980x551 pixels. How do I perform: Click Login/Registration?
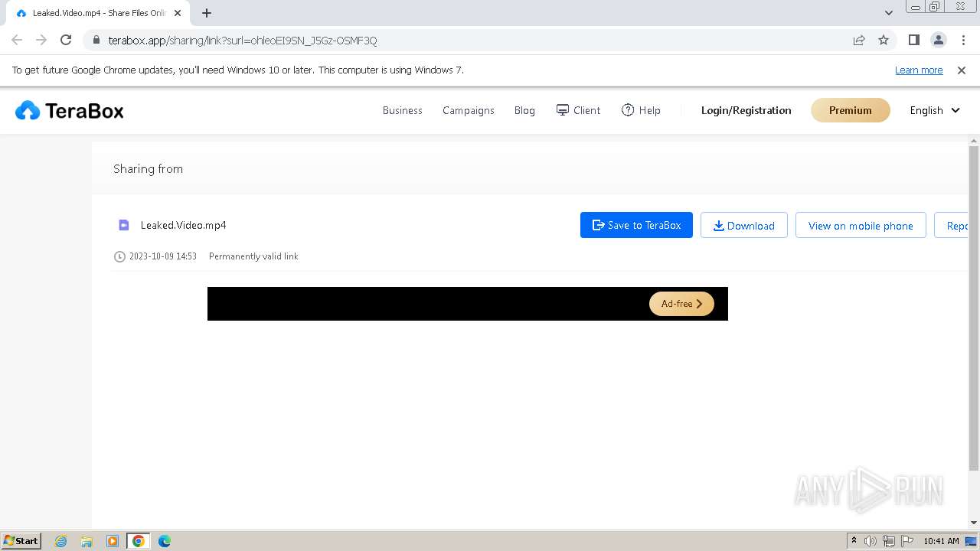746,110
